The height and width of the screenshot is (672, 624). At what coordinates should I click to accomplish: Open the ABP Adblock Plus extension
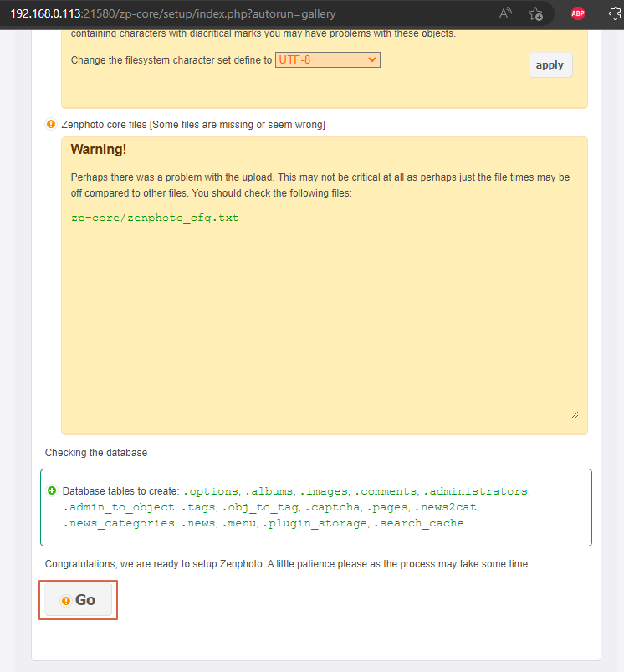click(x=578, y=13)
